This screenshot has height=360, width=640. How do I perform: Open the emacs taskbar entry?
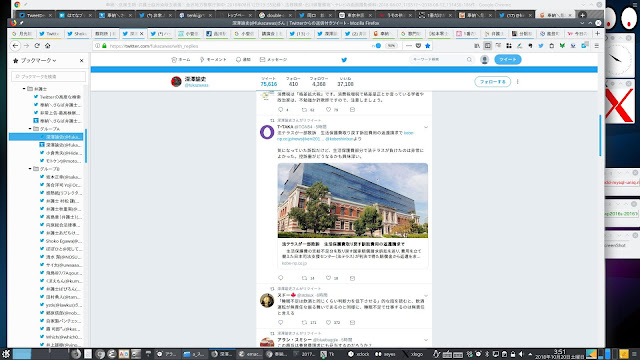pyautogui.click(x=250, y=354)
